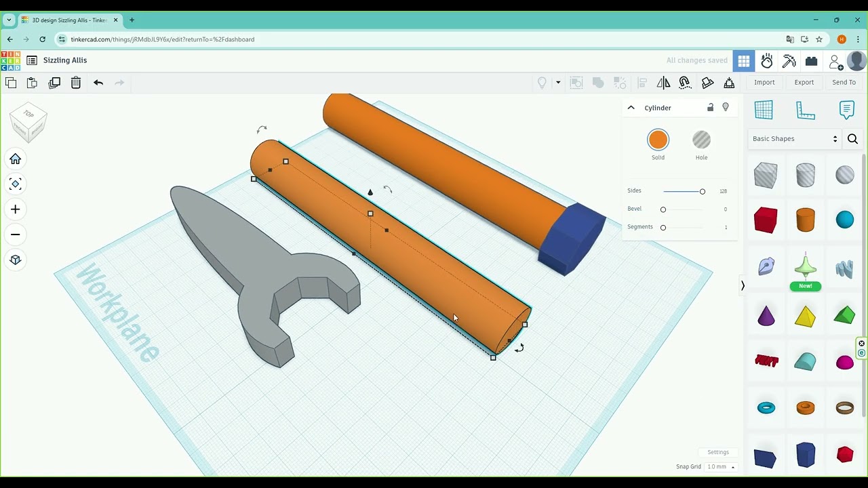Image resolution: width=868 pixels, height=488 pixels.
Task: Hide the selected cylinder using bulb icon
Action: tap(726, 107)
